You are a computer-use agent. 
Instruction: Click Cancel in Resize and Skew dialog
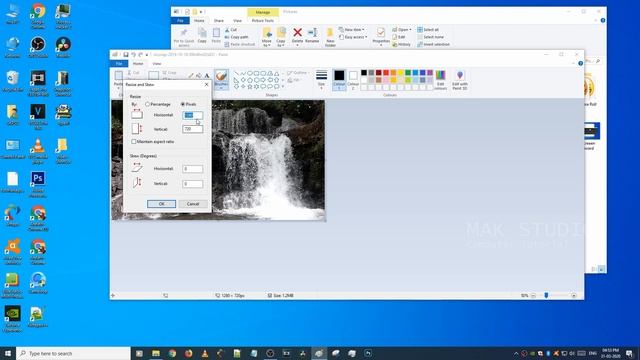point(193,204)
